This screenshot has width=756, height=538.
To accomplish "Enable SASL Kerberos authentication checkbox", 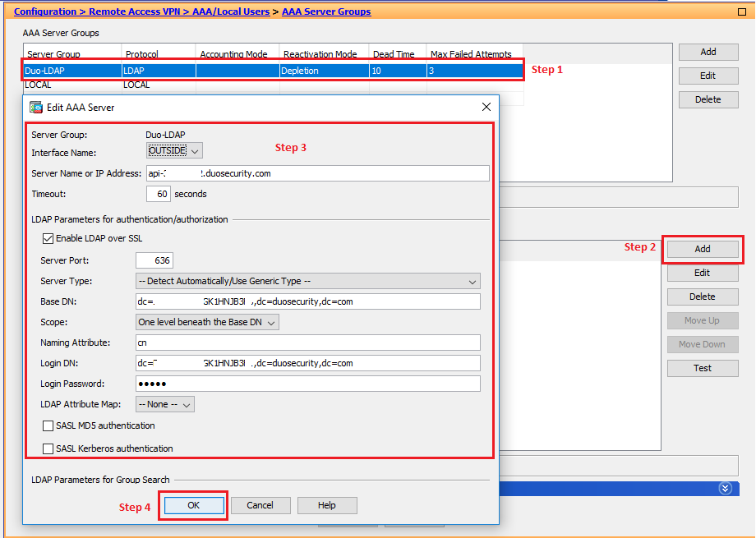I will [x=48, y=448].
